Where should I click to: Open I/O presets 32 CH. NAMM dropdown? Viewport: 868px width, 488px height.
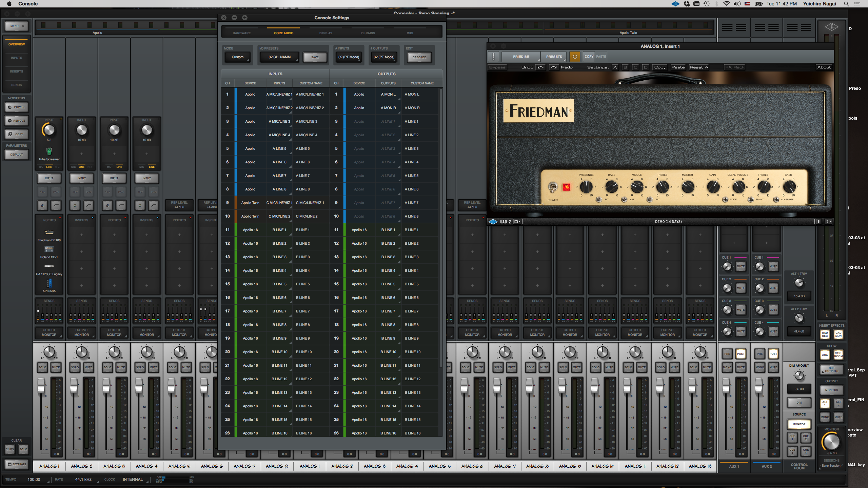(x=279, y=57)
